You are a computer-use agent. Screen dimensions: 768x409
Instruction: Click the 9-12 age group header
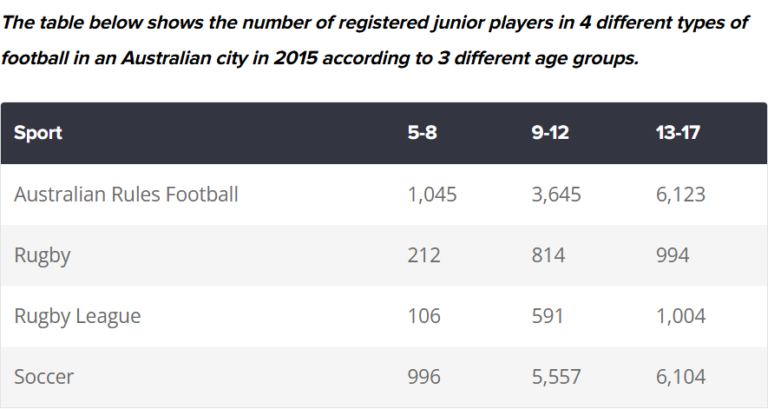pos(550,133)
